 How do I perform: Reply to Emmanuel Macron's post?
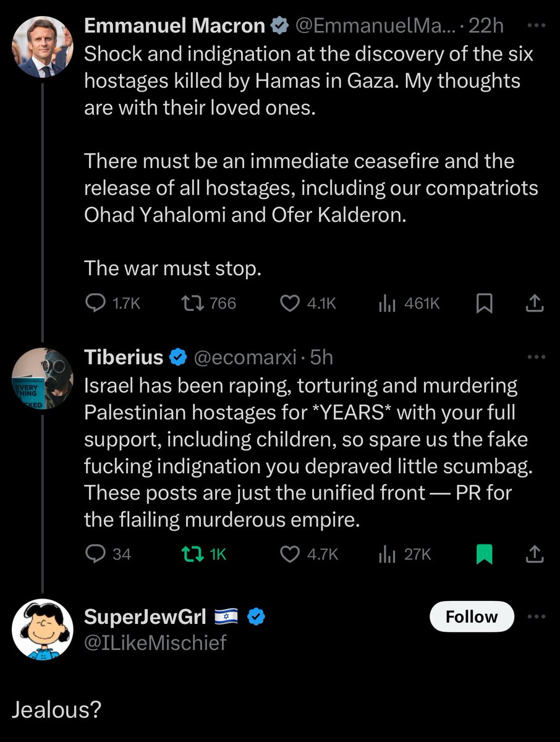[95, 302]
